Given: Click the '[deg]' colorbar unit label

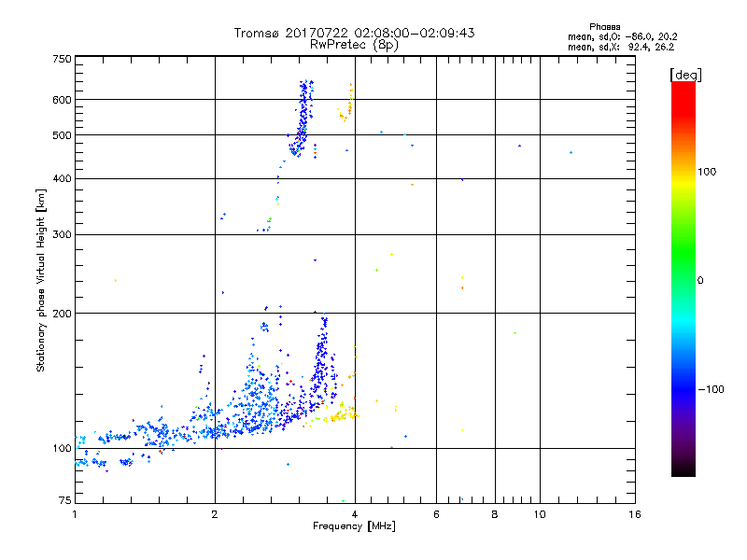Looking at the screenshot, I should pyautogui.click(x=685, y=75).
